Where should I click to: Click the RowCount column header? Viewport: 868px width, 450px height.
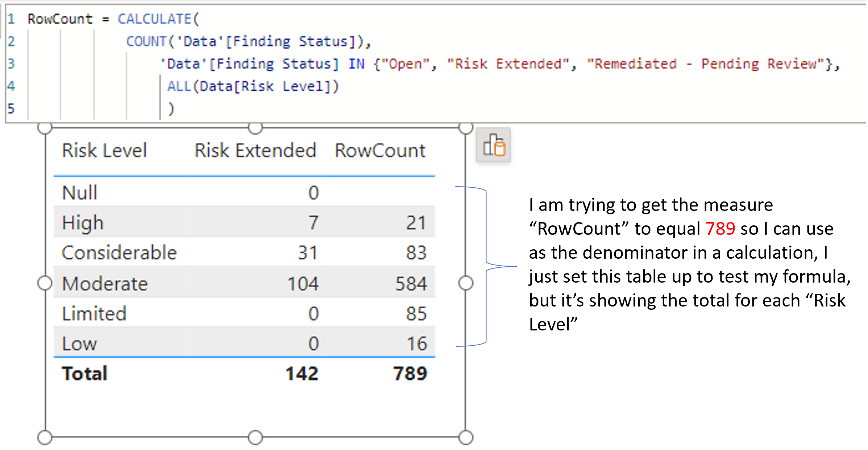pos(380,150)
